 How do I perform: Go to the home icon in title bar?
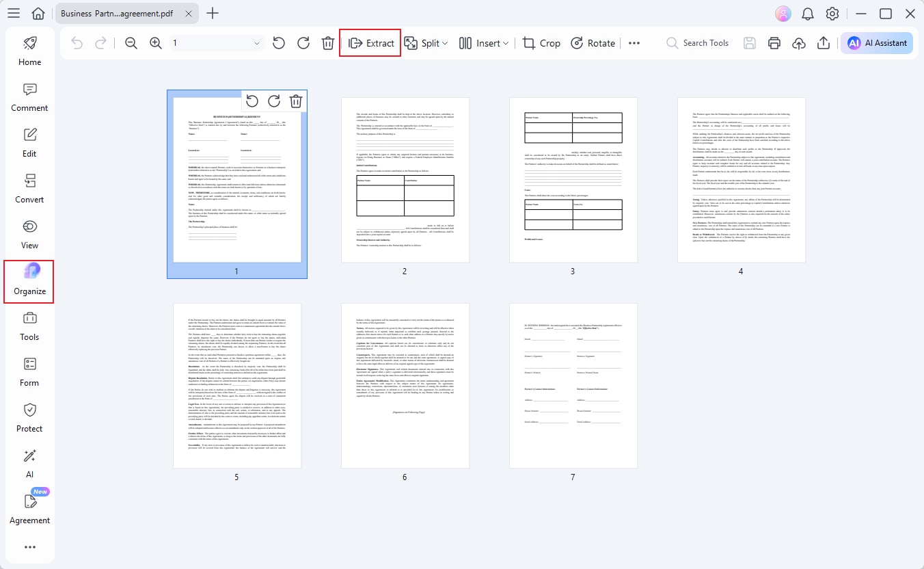coord(39,14)
